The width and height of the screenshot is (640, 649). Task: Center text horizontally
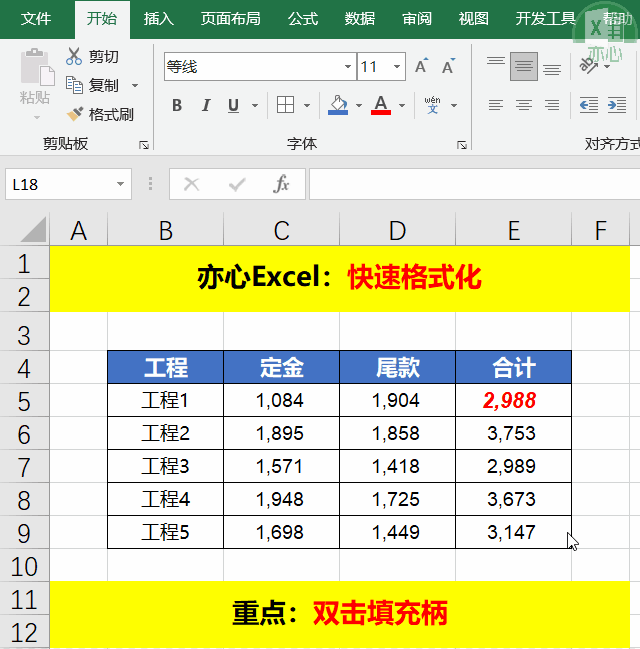[524, 105]
